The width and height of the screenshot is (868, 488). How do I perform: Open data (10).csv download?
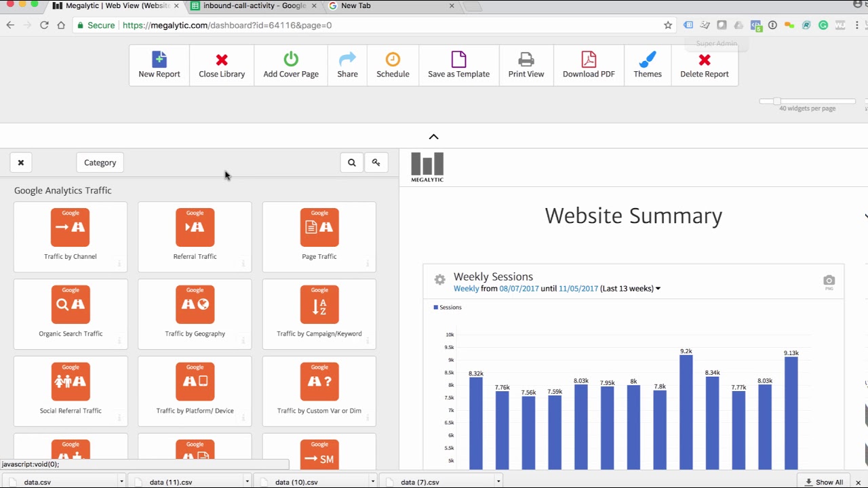pyautogui.click(x=296, y=483)
